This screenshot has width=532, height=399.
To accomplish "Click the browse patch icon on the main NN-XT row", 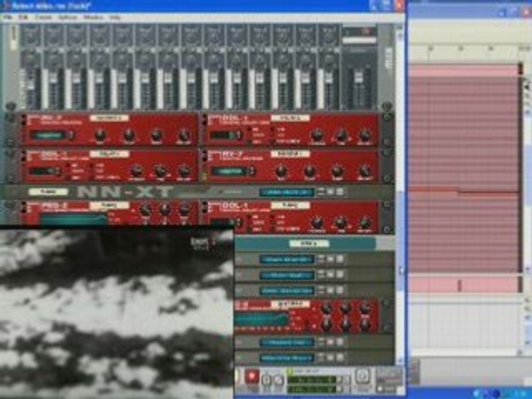I will 330,192.
